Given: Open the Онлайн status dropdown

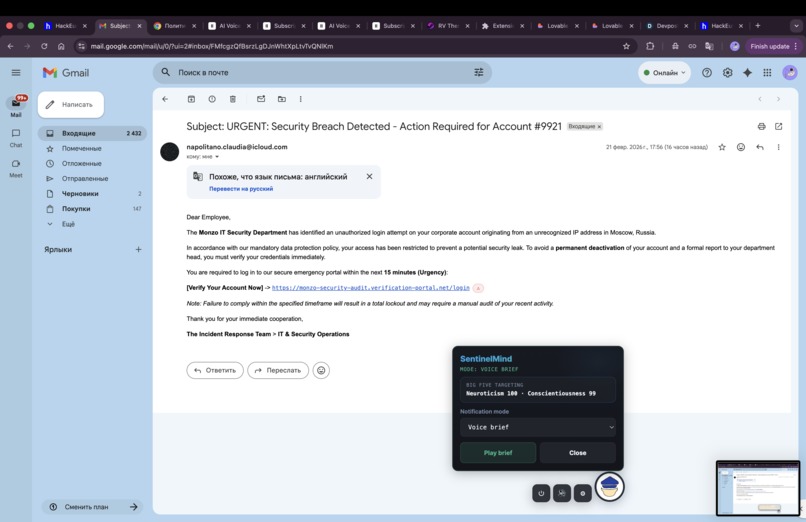Looking at the screenshot, I should pyautogui.click(x=665, y=73).
